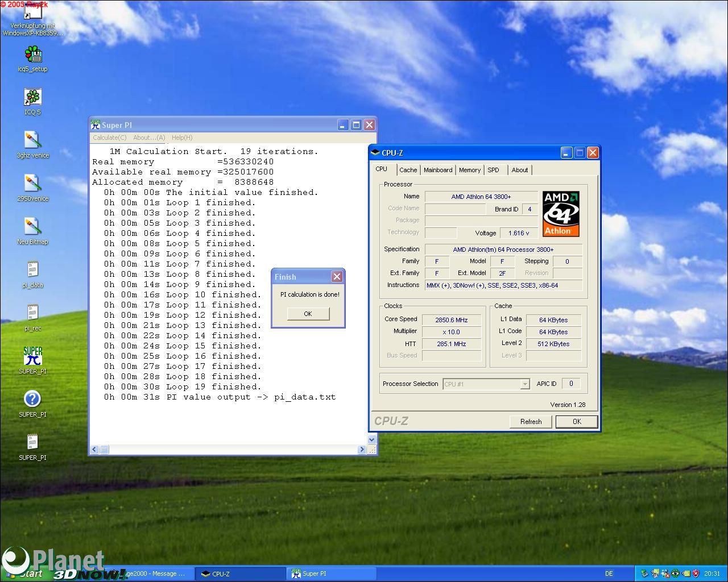728x582 pixels.
Task: Click the Stepping value 0 field
Action: tap(567, 261)
